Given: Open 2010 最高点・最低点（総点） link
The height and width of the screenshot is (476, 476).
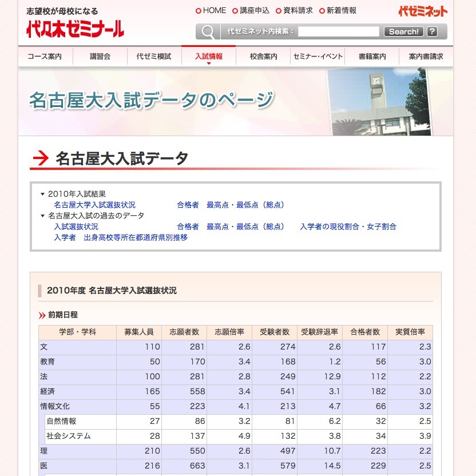Looking at the screenshot, I should pyautogui.click(x=245, y=205).
